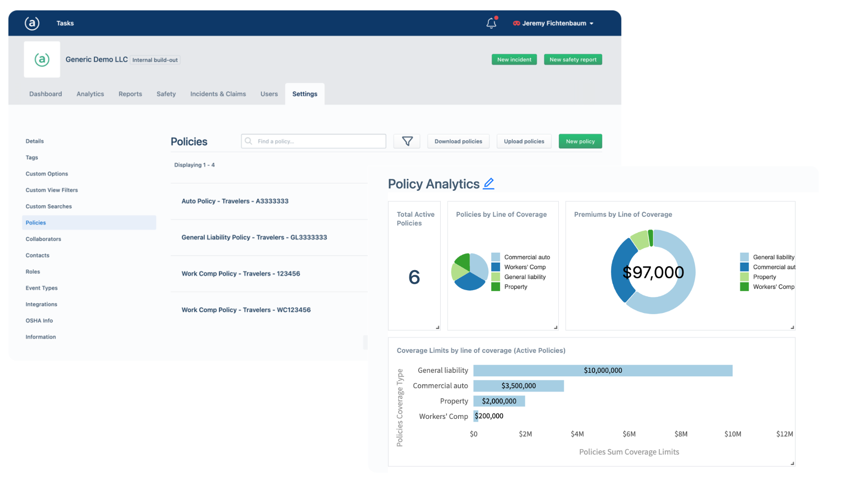Open Integrations settings
The image size is (868, 488).
(41, 305)
